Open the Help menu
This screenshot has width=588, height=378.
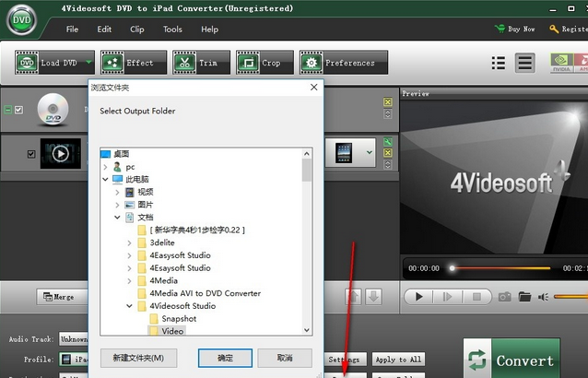[209, 30]
